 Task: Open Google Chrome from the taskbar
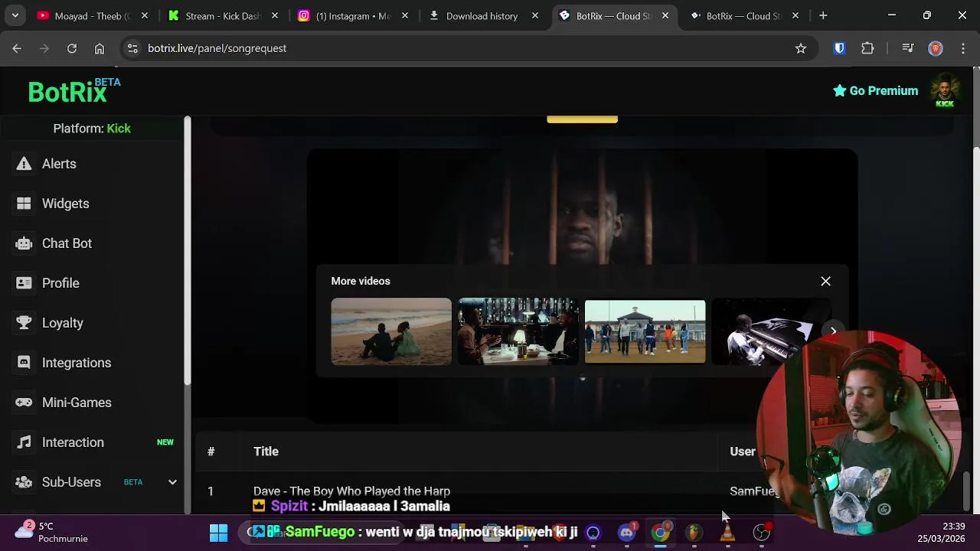661,533
